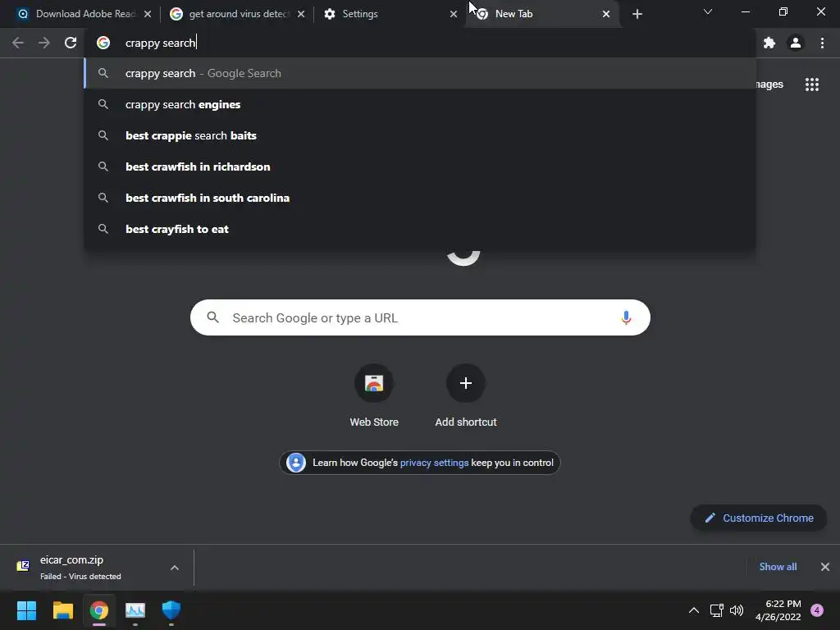Click the Customize Chrome button
The width and height of the screenshot is (840, 630).
click(x=759, y=518)
